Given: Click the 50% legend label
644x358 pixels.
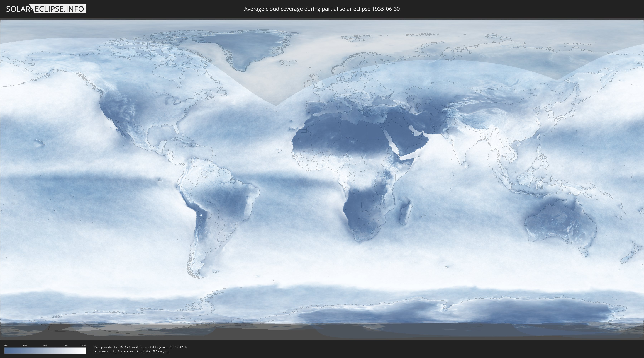Looking at the screenshot, I should pyautogui.click(x=45, y=345).
